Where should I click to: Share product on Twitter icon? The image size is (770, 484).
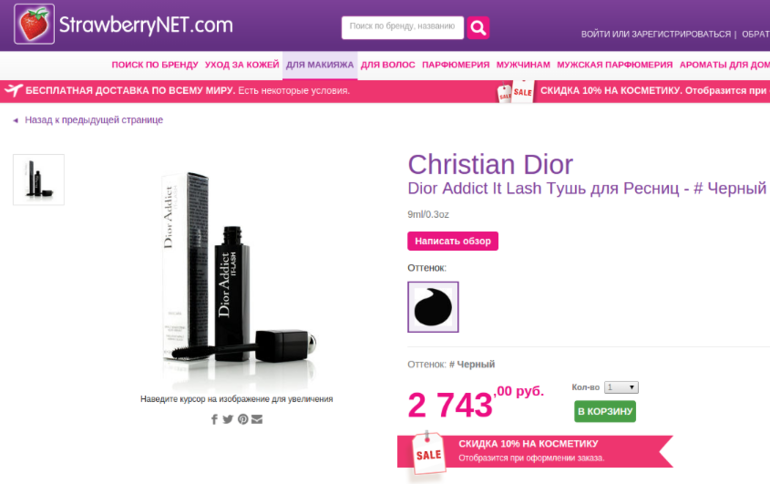[x=228, y=419]
